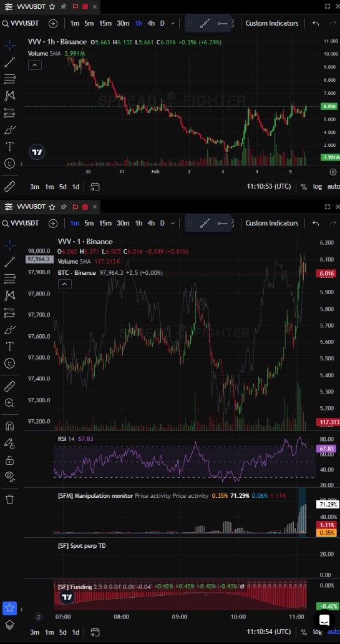Screen dimensions: 340x644
Task: Switch top chart to 4h timeframe
Action: [x=151, y=23]
